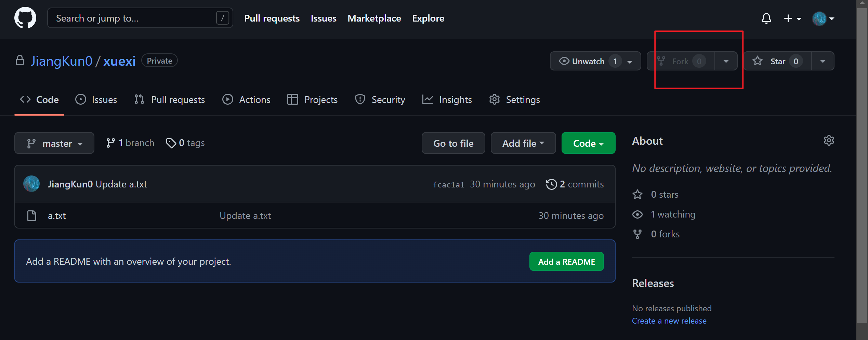Open the notifications bell
Viewport: 868px width, 340px height.
[x=766, y=18]
